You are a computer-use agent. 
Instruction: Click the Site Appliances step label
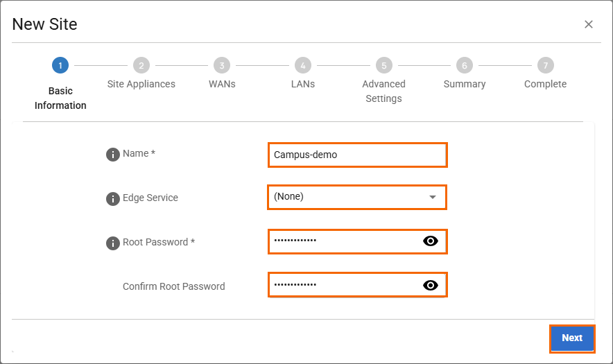(x=141, y=85)
